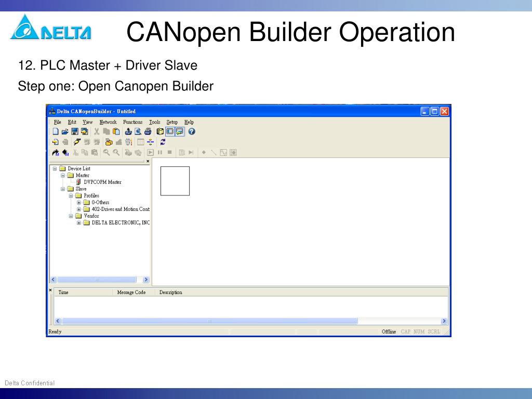Click the chip icon in second toolbar row
The width and height of the screenshot is (532, 399).
[128, 142]
